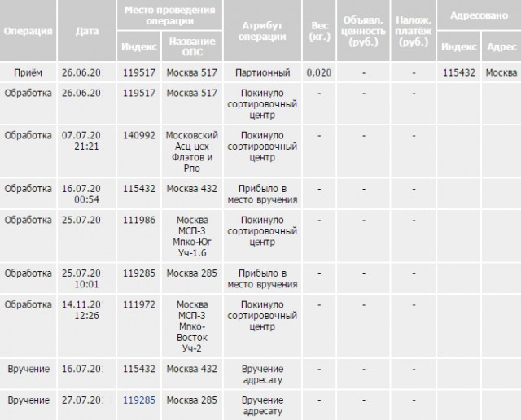Select the weight value 0,020
The image size is (521, 420).
pos(320,72)
